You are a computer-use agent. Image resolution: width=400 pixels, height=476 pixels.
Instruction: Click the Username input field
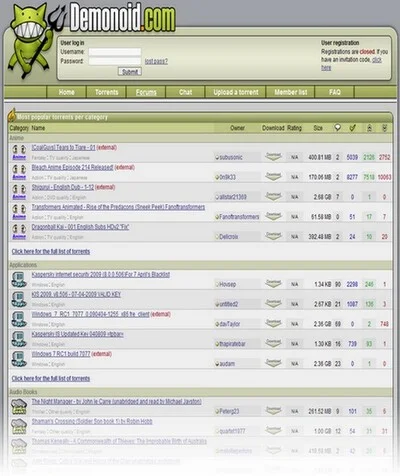(x=115, y=52)
